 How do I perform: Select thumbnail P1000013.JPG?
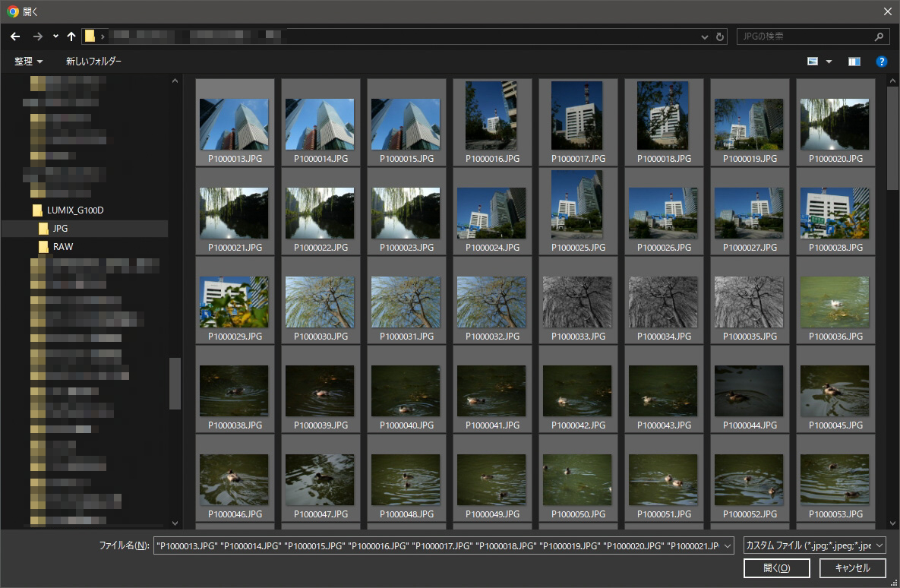(x=235, y=122)
